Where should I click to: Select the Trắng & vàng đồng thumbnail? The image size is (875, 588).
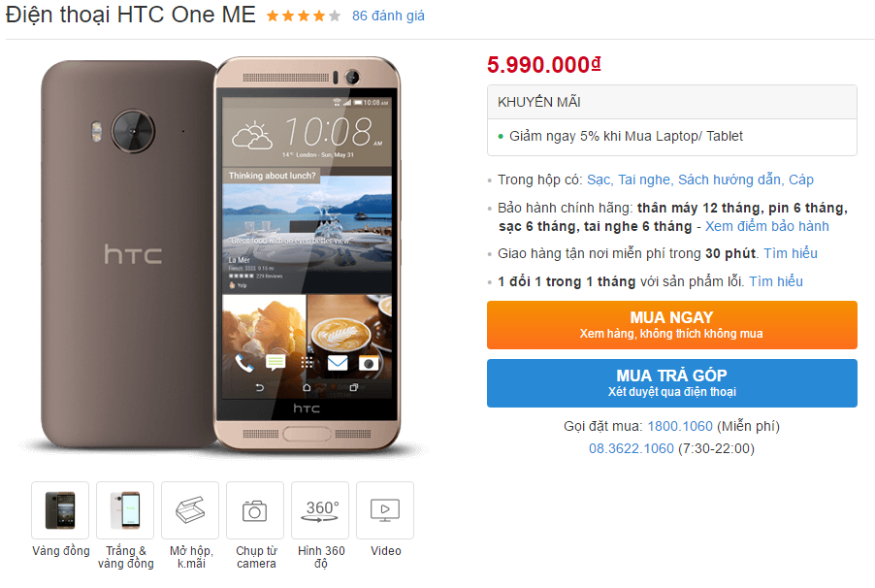(125, 510)
